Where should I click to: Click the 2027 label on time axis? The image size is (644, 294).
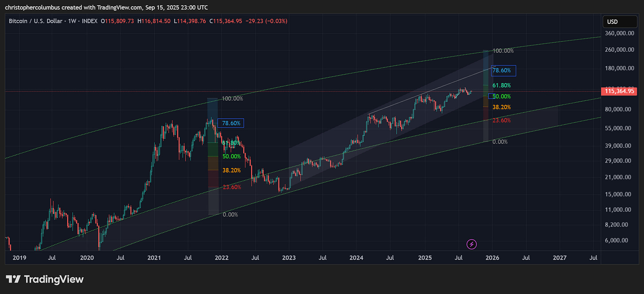pos(560,257)
